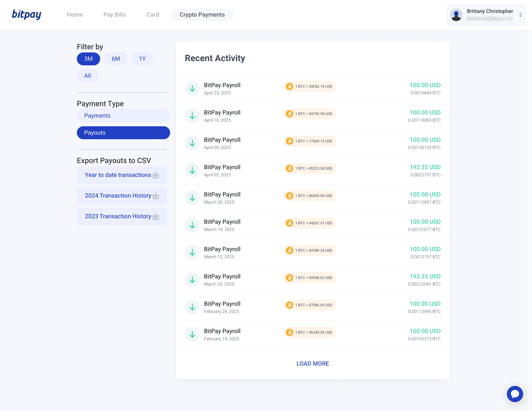The height and width of the screenshot is (411, 532).
Task: Click the Bitcoin icon in the 86855.00 USD rate badge
Action: 290,196
